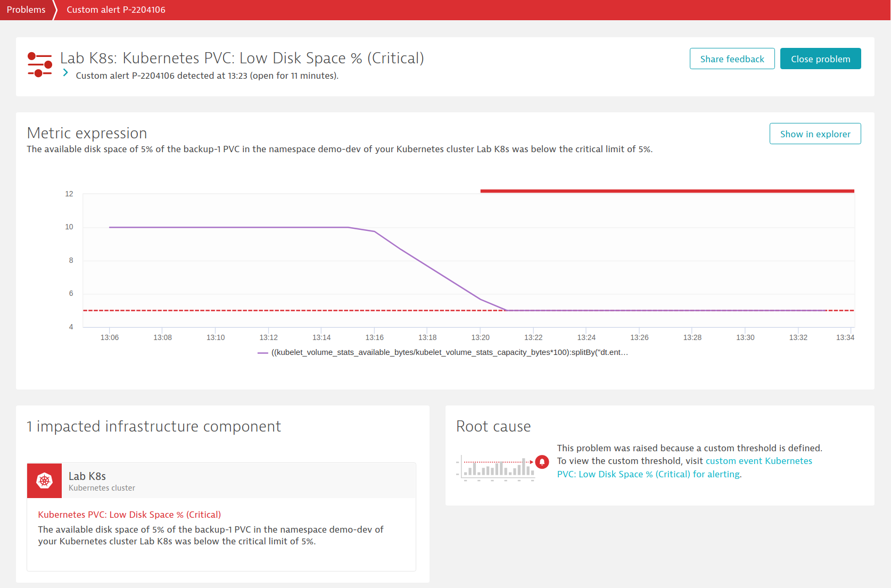Click the custom alert sliders icon
Image resolution: width=891 pixels, height=588 pixels.
tap(40, 64)
